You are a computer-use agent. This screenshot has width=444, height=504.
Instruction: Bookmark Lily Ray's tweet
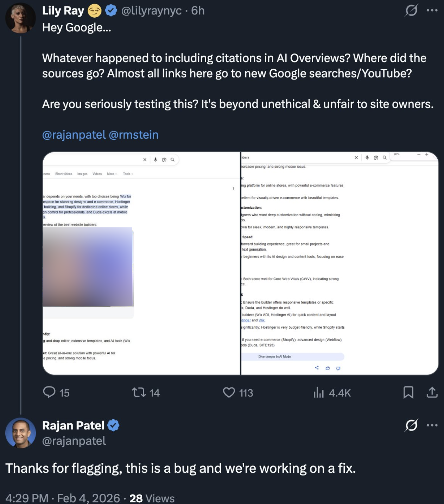(408, 393)
